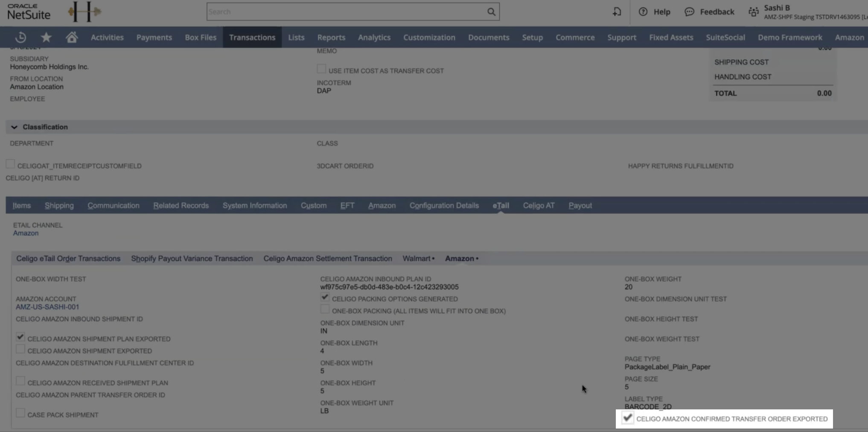This screenshot has height=432, width=868.
Task: Select the Walmart sublist tab
Action: point(418,258)
